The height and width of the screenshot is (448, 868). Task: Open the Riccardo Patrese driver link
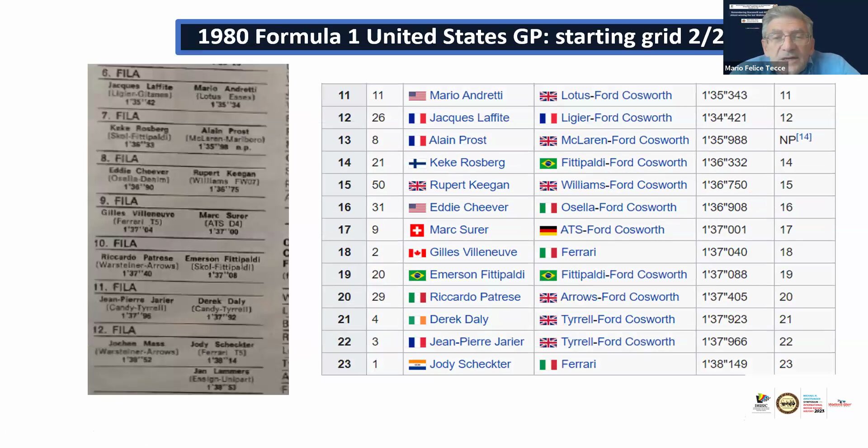tap(475, 297)
